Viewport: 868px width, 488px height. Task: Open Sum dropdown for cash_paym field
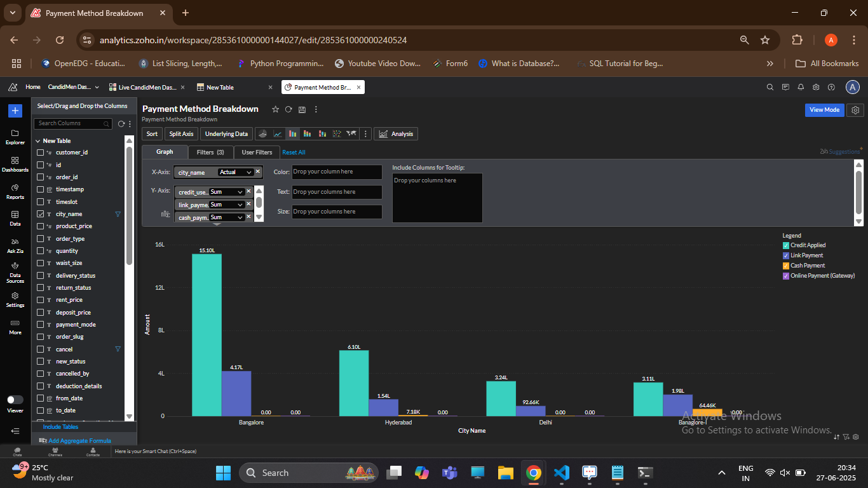227,217
